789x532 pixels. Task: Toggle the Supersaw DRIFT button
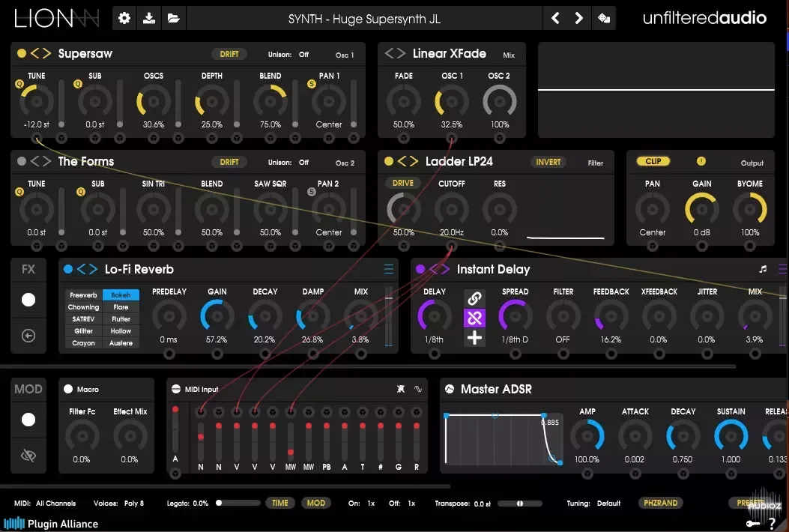229,54
